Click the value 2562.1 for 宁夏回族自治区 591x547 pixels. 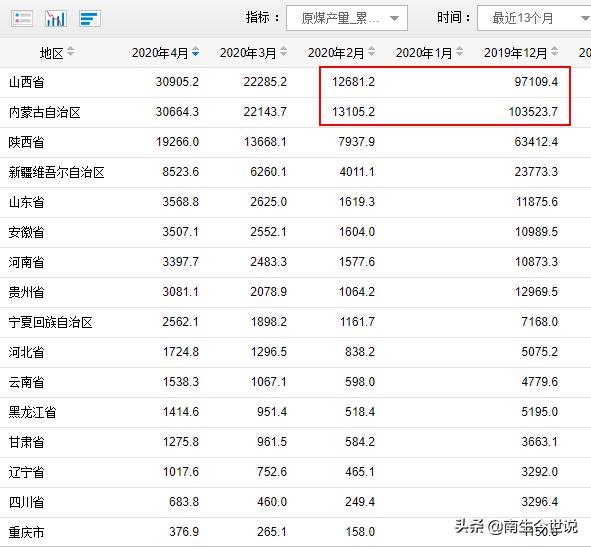click(181, 322)
